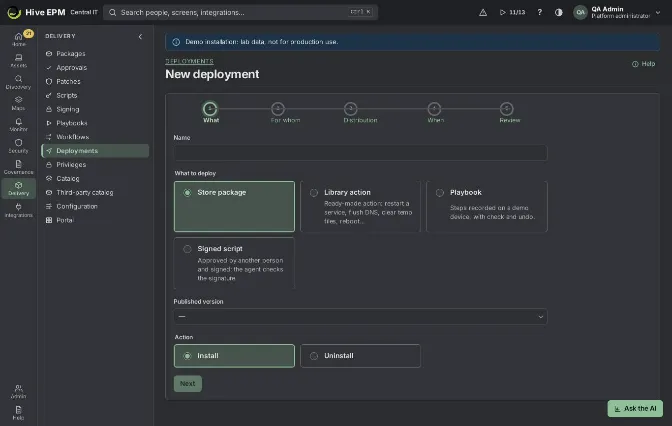672x426 pixels.
Task: Focus the search people, screens, integrations box
Action: tap(240, 12)
